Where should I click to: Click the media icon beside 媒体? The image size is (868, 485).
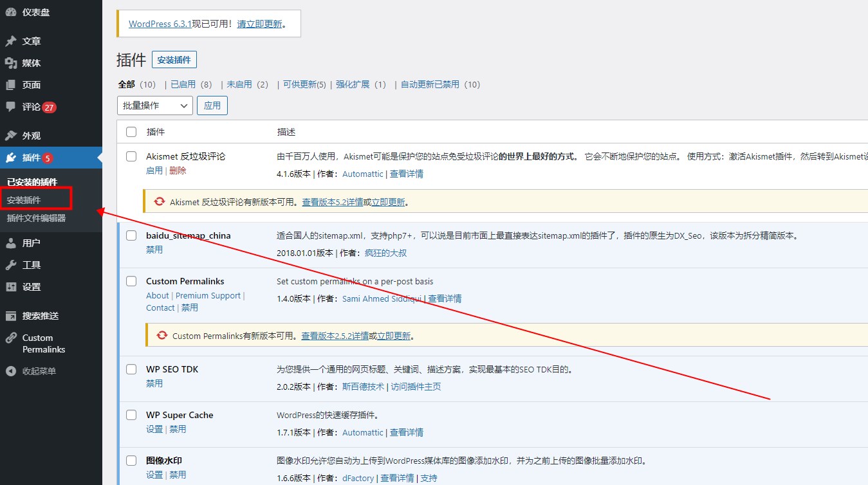(10, 63)
